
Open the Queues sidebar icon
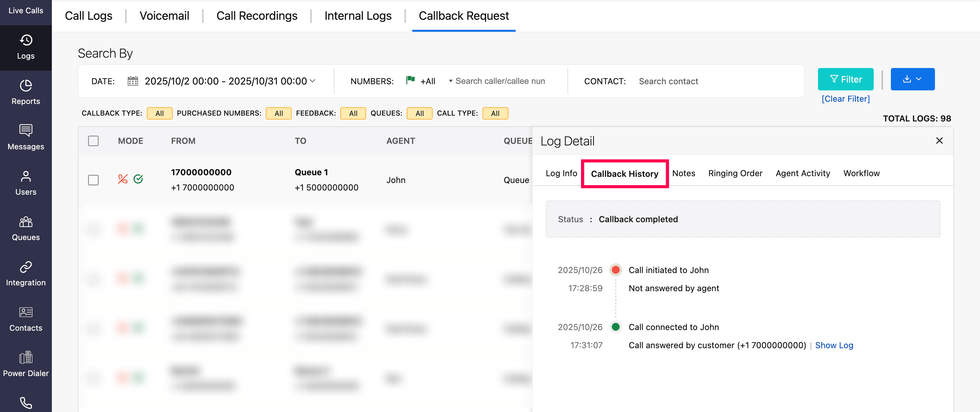(x=26, y=222)
